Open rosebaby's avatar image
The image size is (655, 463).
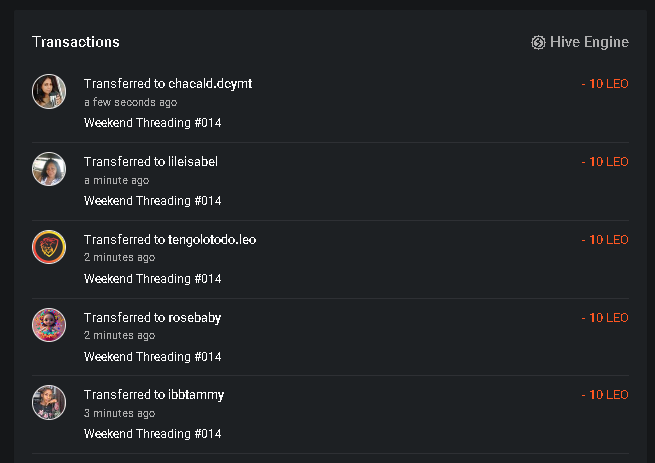pyautogui.click(x=49, y=325)
